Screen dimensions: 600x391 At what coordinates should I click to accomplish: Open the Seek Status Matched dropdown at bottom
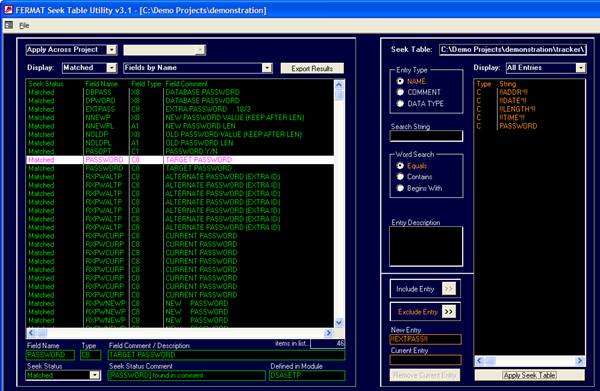coord(95,375)
